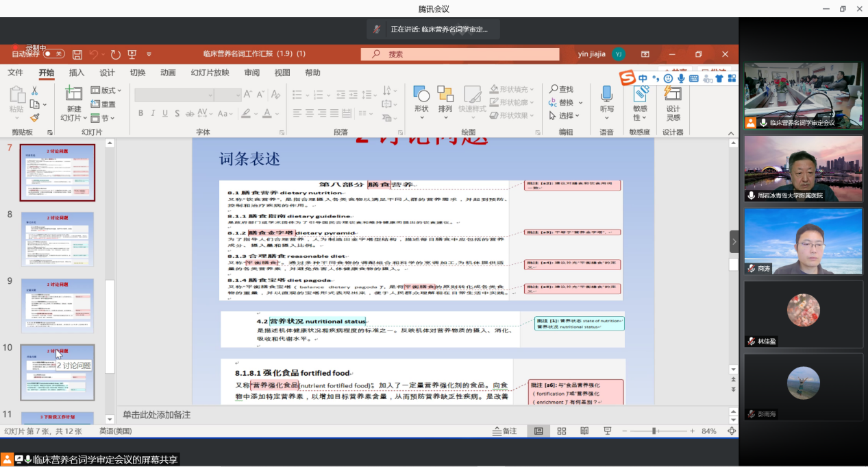Select the Format Painter brush icon

click(34, 117)
